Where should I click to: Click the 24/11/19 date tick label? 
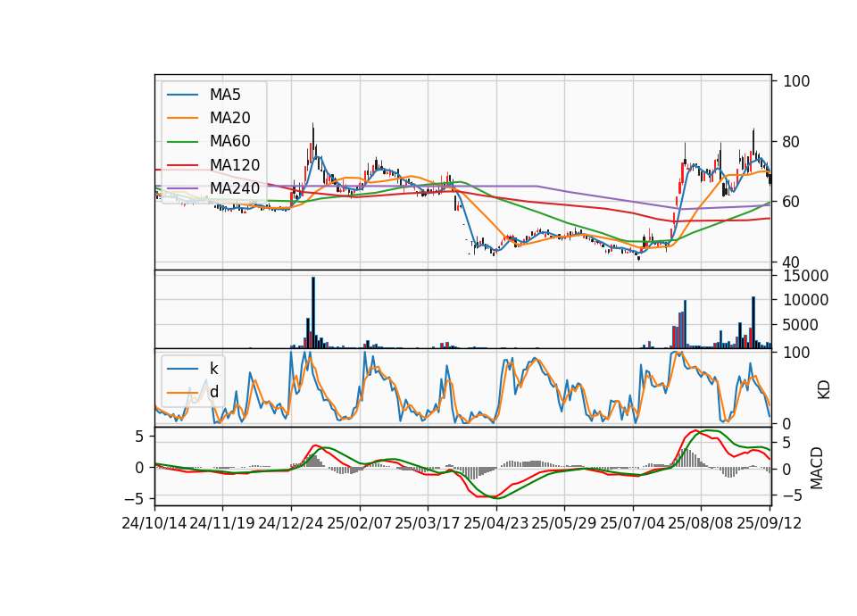(x=222, y=523)
